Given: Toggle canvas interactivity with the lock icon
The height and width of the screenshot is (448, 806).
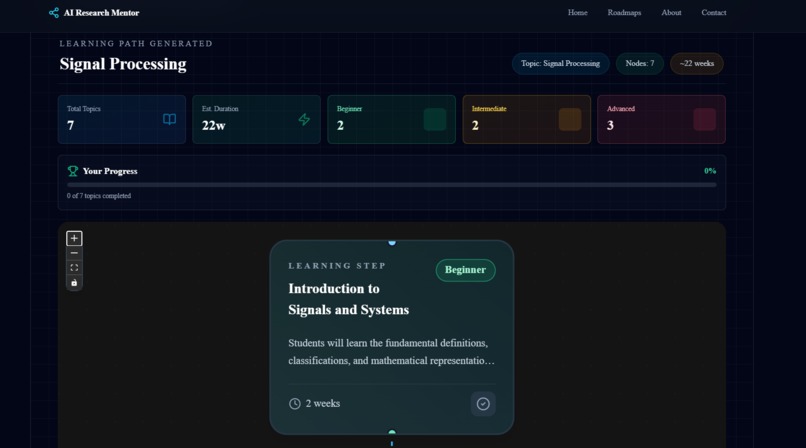Looking at the screenshot, I should pyautogui.click(x=74, y=283).
